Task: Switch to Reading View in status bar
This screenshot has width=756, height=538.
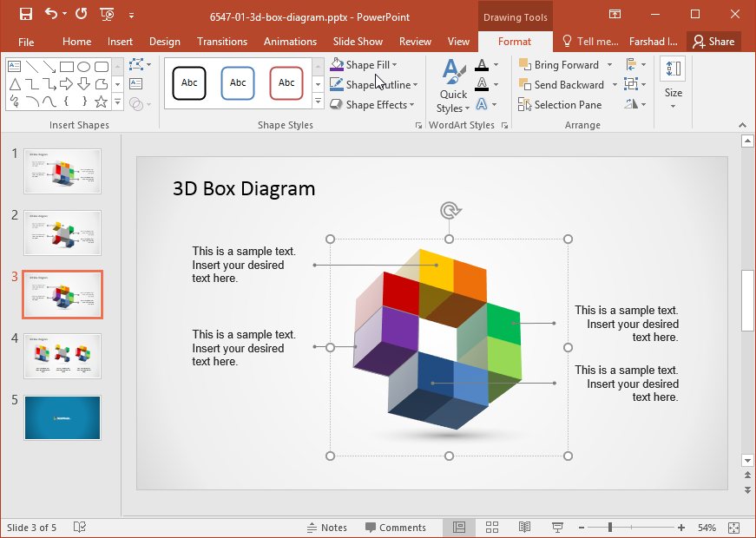Action: 524,528
